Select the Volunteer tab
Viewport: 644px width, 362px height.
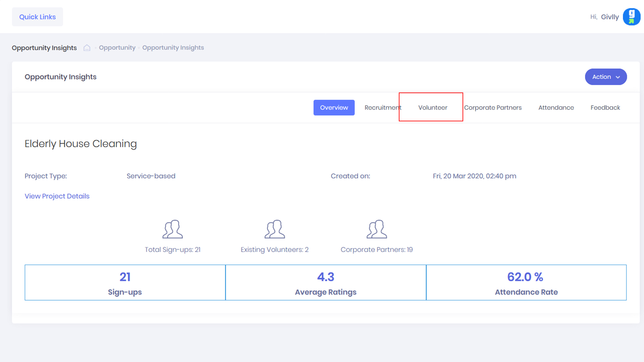[432, 108]
